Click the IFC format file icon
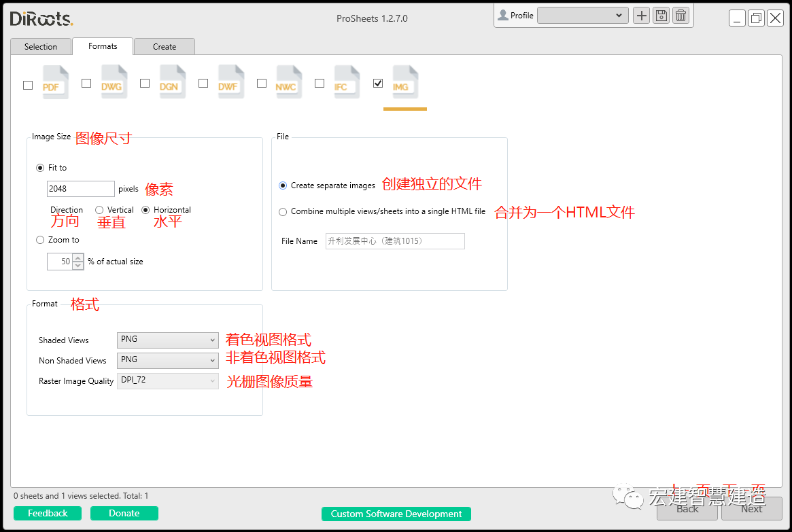The height and width of the screenshot is (532, 792). click(x=347, y=82)
